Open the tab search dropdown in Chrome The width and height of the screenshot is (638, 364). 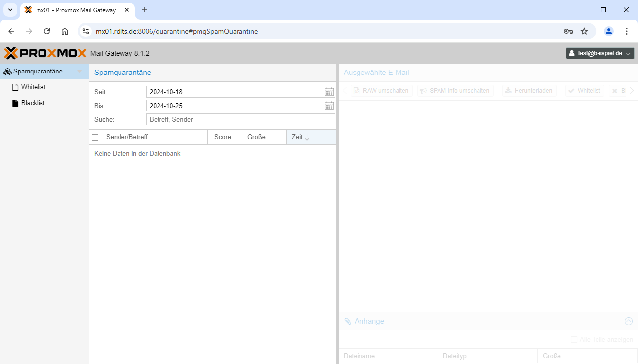coord(10,10)
